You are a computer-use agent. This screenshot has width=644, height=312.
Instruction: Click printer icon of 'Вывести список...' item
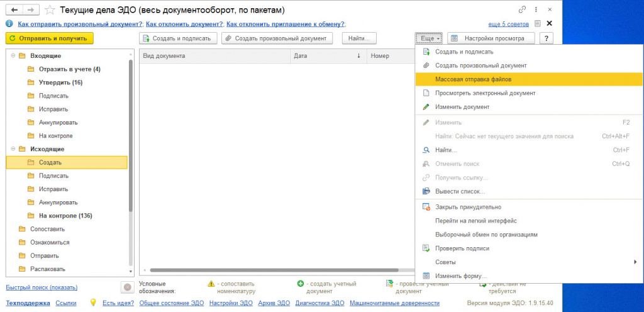426,191
